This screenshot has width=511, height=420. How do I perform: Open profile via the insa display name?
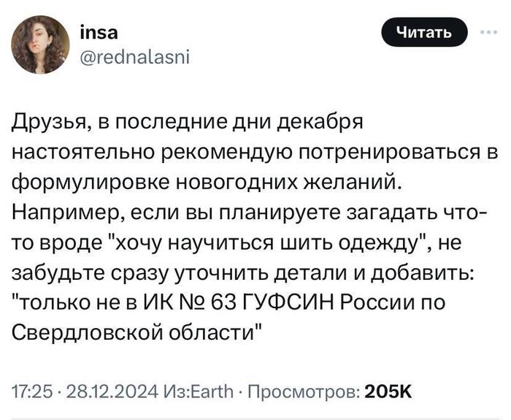click(x=99, y=33)
